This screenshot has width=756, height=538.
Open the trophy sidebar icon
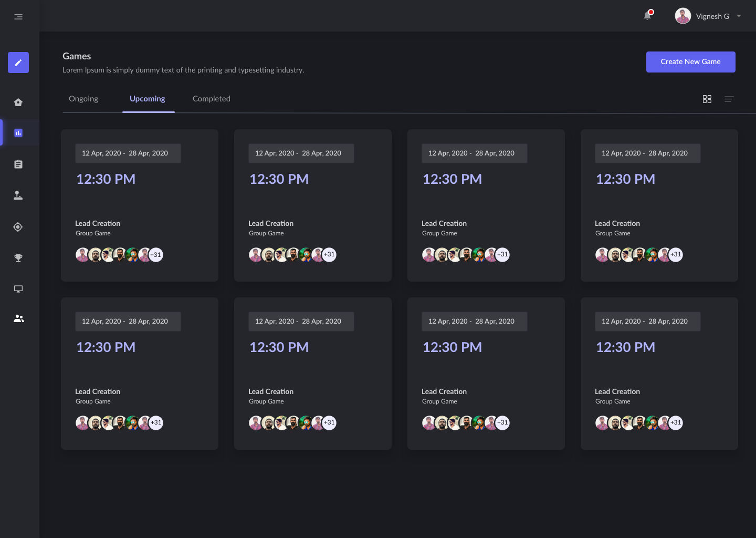(x=18, y=258)
